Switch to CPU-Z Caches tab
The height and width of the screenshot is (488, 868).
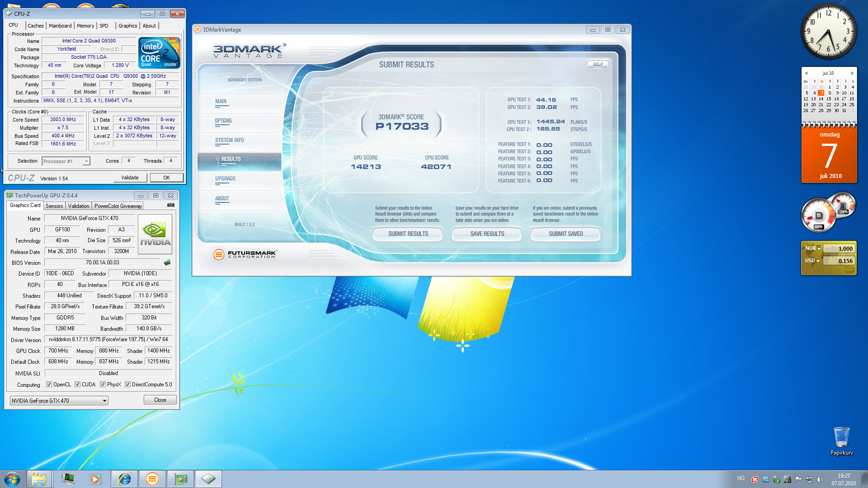pos(36,26)
